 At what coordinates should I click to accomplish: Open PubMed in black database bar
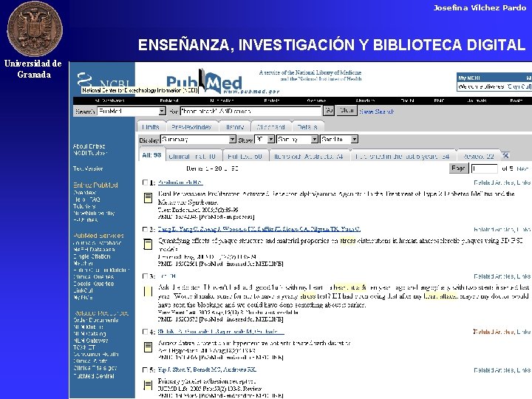point(169,100)
